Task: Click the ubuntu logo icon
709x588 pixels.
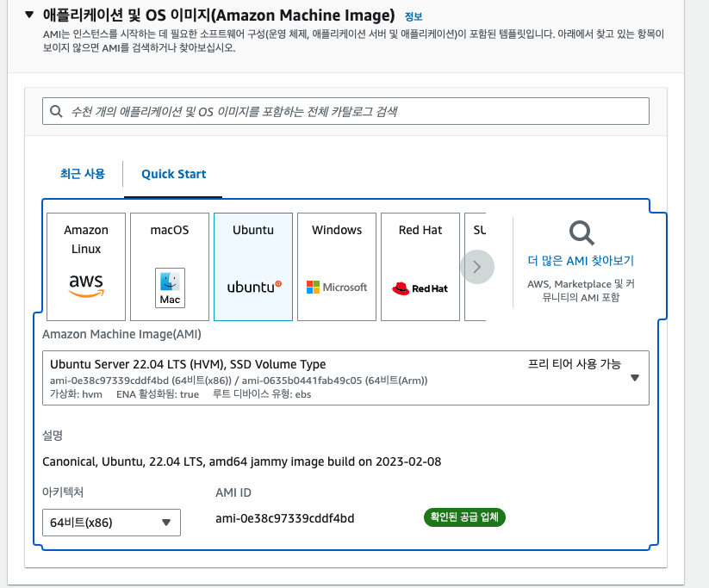Action: pos(254,287)
